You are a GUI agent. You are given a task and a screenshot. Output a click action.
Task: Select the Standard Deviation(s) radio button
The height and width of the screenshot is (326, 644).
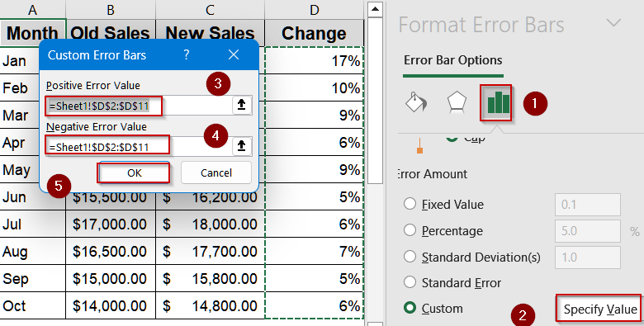tap(410, 257)
